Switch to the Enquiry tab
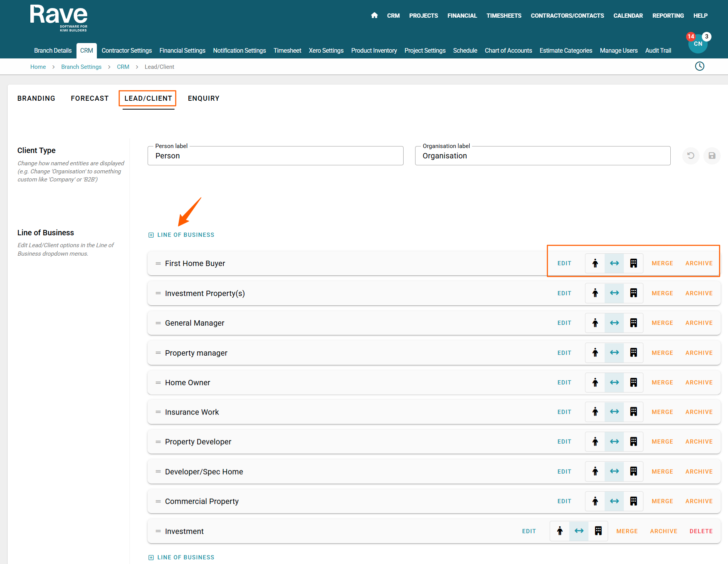Viewport: 728px width, 564px height. pyautogui.click(x=203, y=98)
